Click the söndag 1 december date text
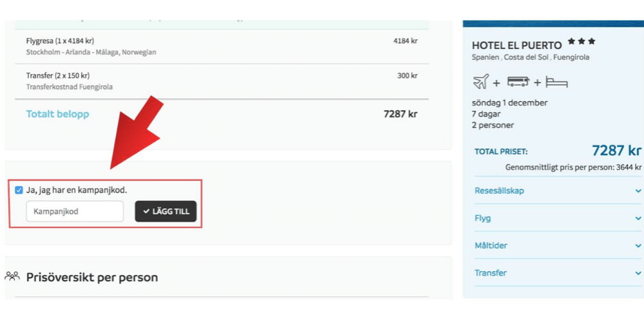The width and height of the screenshot is (644, 322). click(509, 102)
